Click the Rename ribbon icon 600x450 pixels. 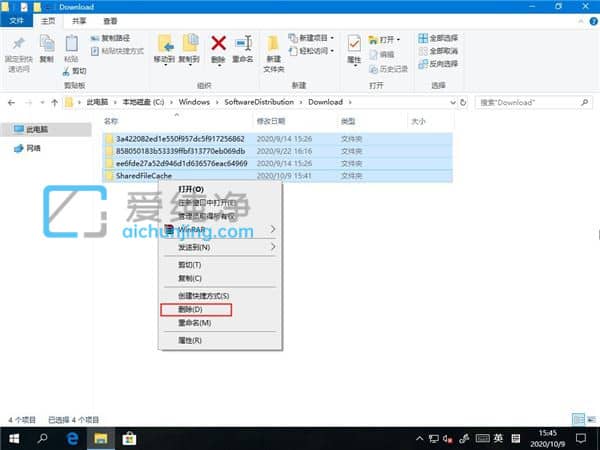(243, 43)
